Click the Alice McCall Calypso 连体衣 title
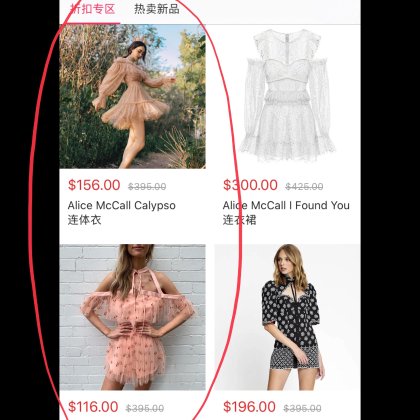420x420 pixels. 122,212
